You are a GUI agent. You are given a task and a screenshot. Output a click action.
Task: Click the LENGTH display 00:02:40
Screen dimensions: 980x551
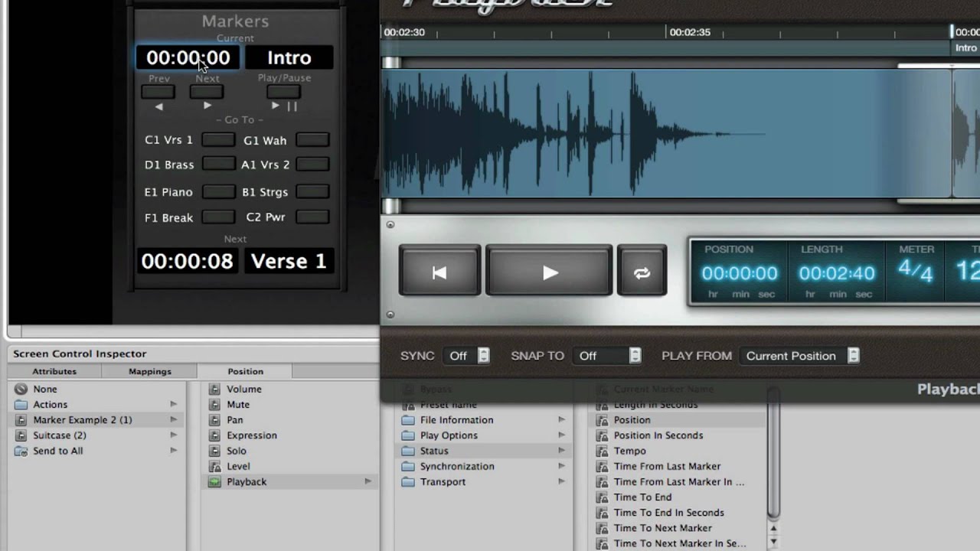[x=837, y=273]
